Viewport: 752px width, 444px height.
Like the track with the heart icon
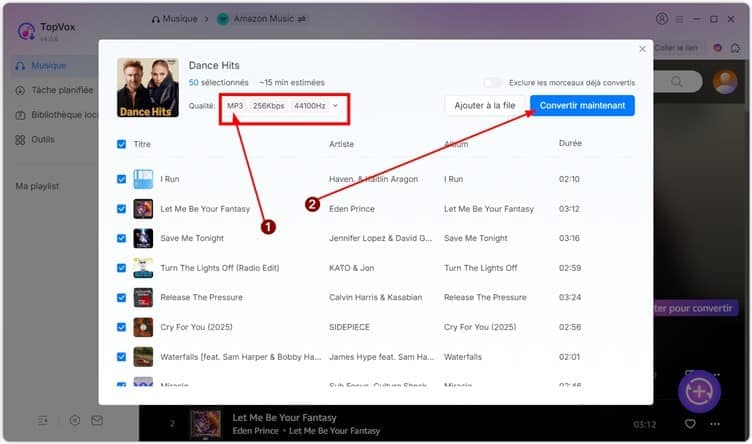point(690,424)
